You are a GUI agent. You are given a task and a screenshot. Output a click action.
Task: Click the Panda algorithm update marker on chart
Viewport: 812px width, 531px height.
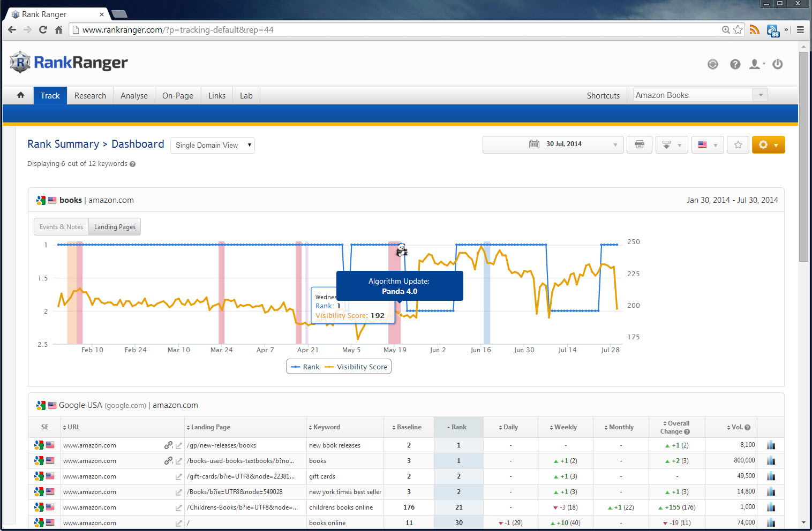tap(402, 250)
